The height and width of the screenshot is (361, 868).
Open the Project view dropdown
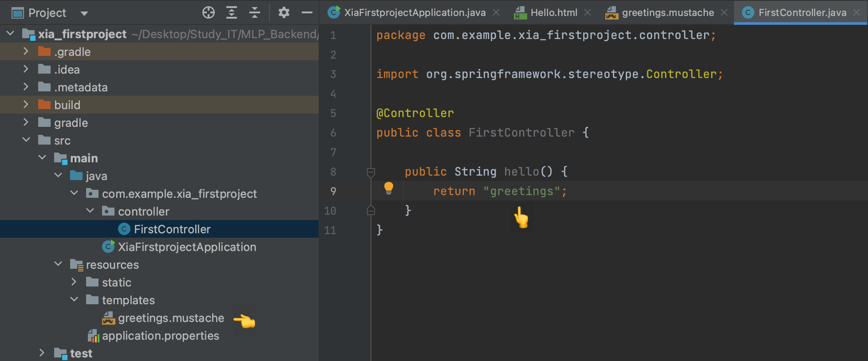(x=84, y=13)
